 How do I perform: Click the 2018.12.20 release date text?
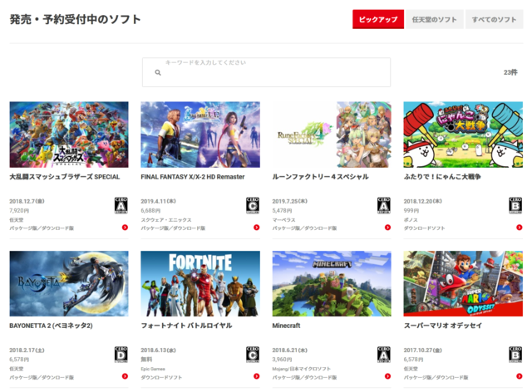pyautogui.click(x=423, y=201)
